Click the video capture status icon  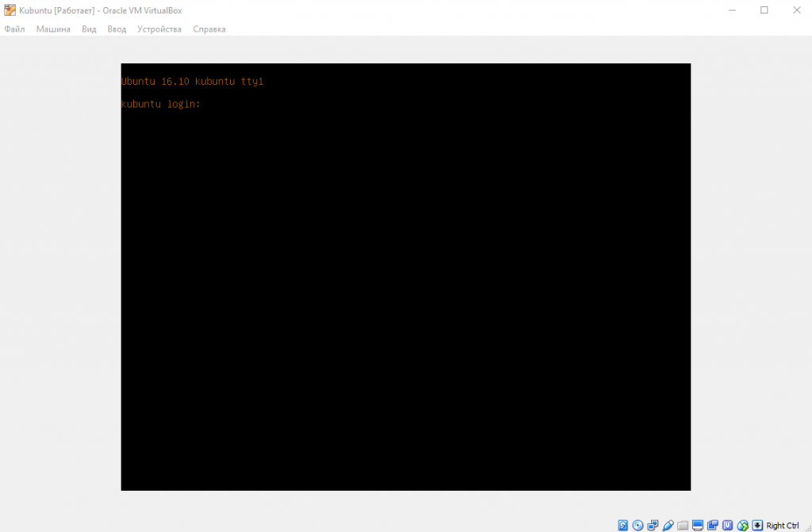tap(713, 526)
